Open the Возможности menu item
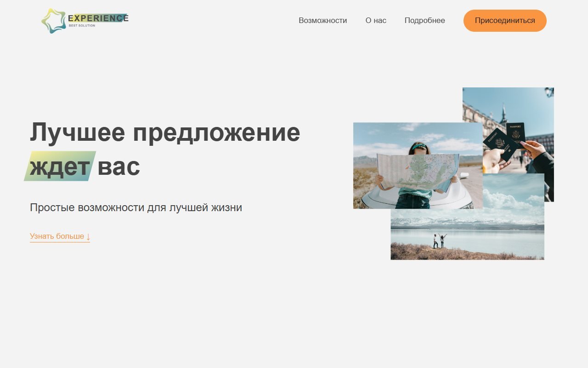The width and height of the screenshot is (588, 368). coord(322,21)
